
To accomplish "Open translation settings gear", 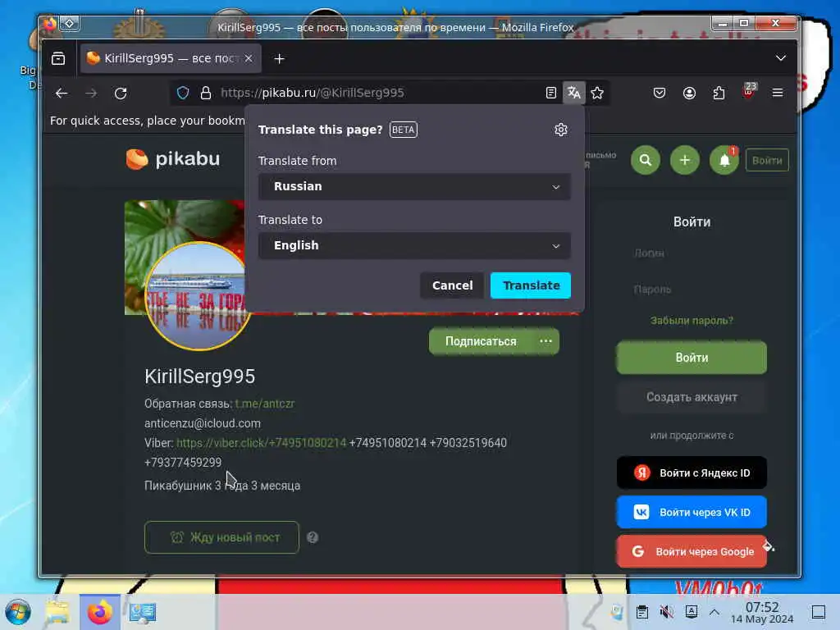I will tap(561, 130).
